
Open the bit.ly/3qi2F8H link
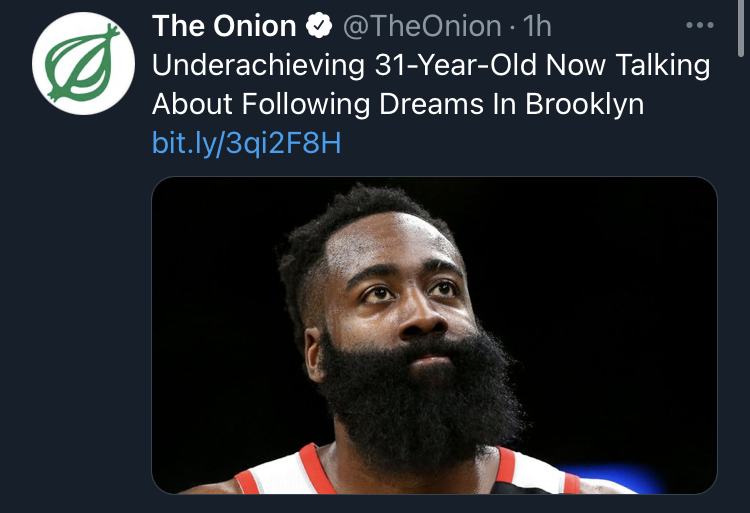click(246, 143)
